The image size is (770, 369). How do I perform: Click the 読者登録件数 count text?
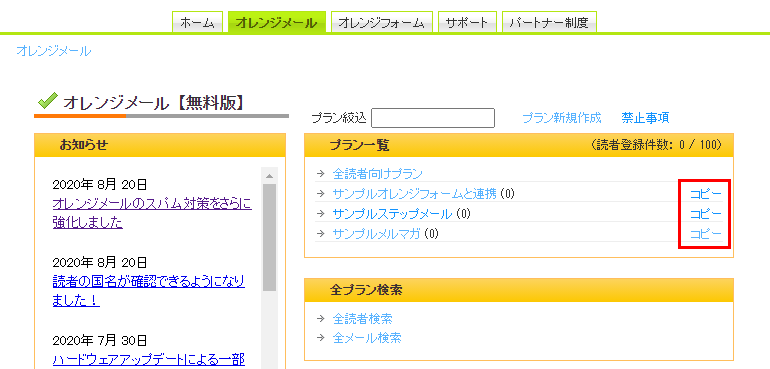[x=656, y=145]
